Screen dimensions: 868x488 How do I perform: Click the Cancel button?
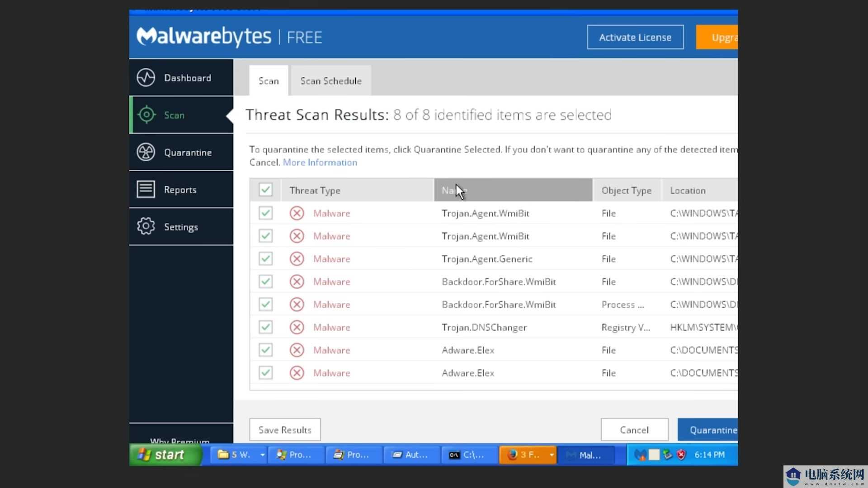pyautogui.click(x=634, y=430)
